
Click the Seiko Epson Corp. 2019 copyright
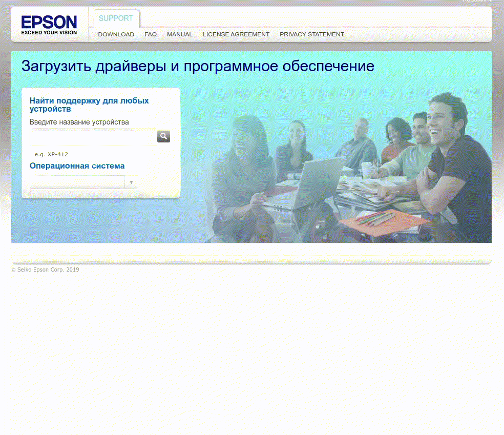click(45, 270)
